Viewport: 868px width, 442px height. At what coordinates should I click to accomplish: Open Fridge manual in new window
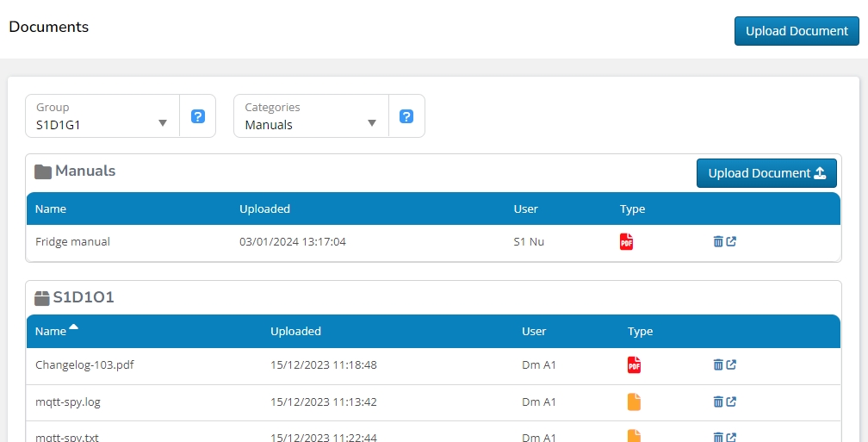click(x=731, y=242)
